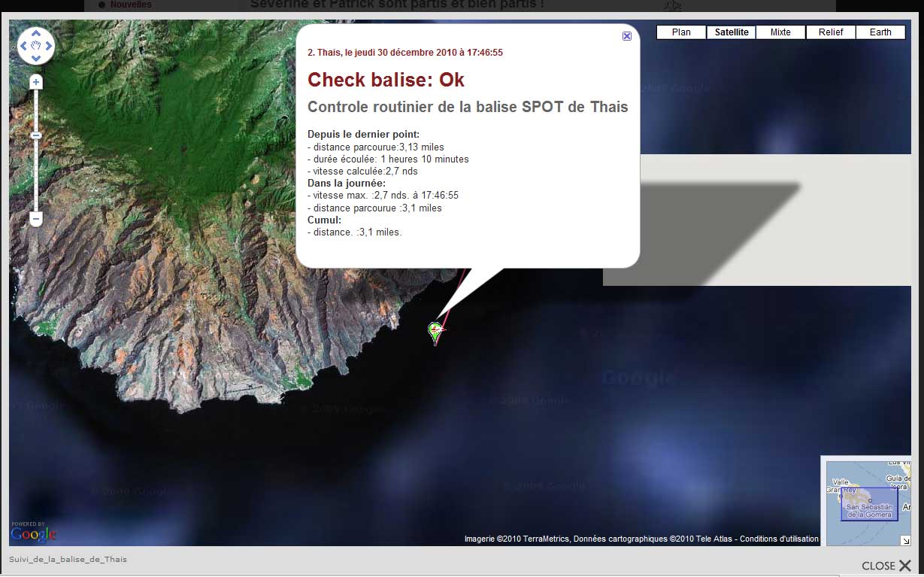Show the Relief terrain map

(831, 32)
